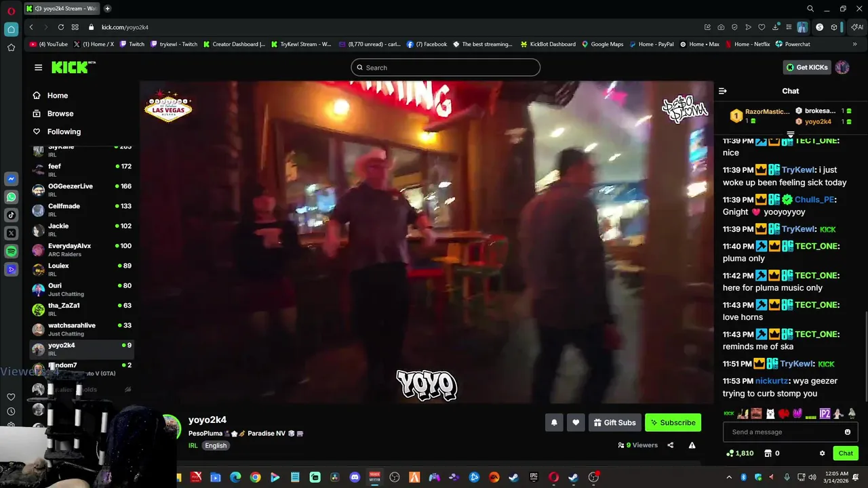The height and width of the screenshot is (488, 868).
Task: Open the chat shop icon
Action: [768, 453]
